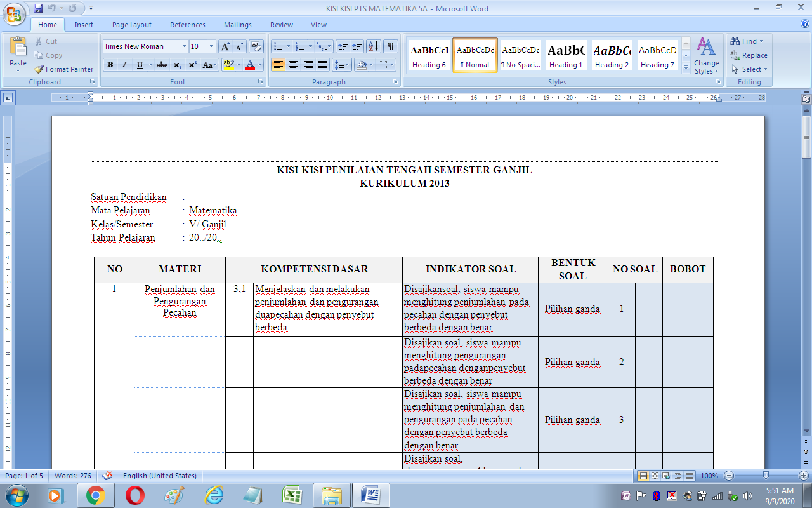Image resolution: width=812 pixels, height=508 pixels.
Task: Open the Review tab
Action: pos(282,25)
